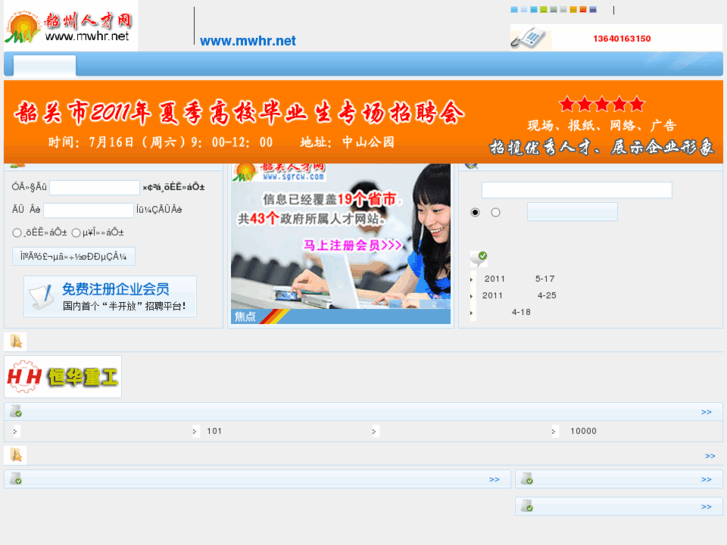This screenshot has height=545, width=727.
Task: Open the blue 免费注册企业会员 banner
Action: 110,296
